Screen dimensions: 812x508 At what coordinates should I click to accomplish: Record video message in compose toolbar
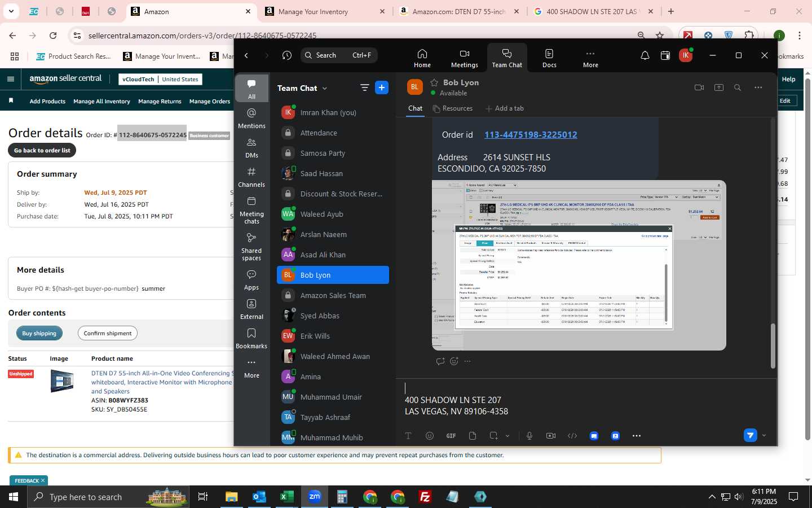pos(551,436)
